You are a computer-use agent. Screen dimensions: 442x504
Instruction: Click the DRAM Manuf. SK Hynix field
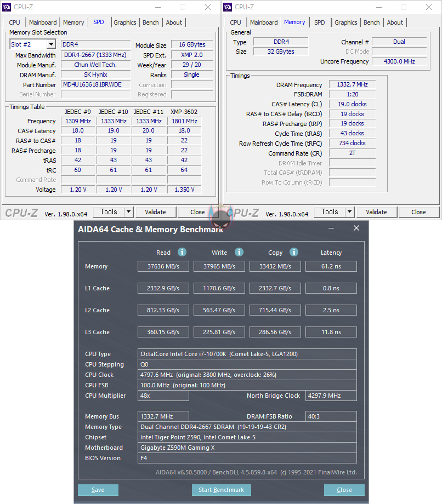point(96,75)
